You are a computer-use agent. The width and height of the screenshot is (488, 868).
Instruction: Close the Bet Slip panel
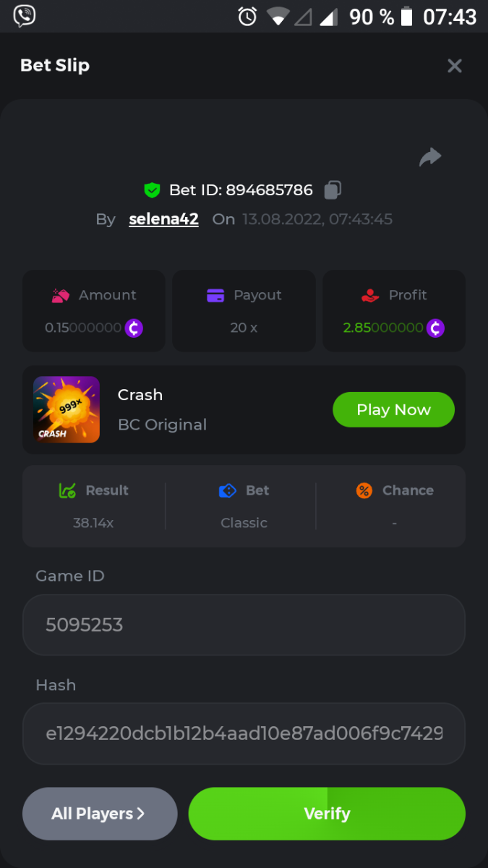455,66
